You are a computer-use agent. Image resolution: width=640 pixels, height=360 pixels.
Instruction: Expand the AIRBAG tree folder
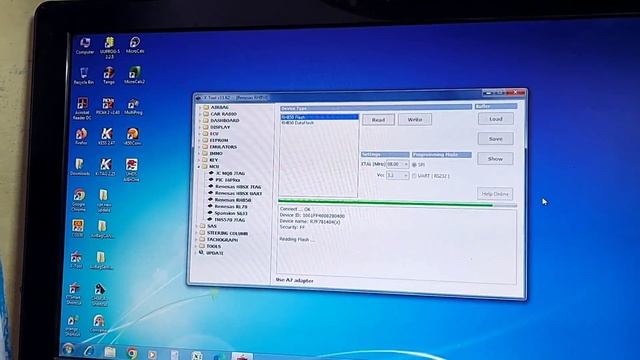216,107
